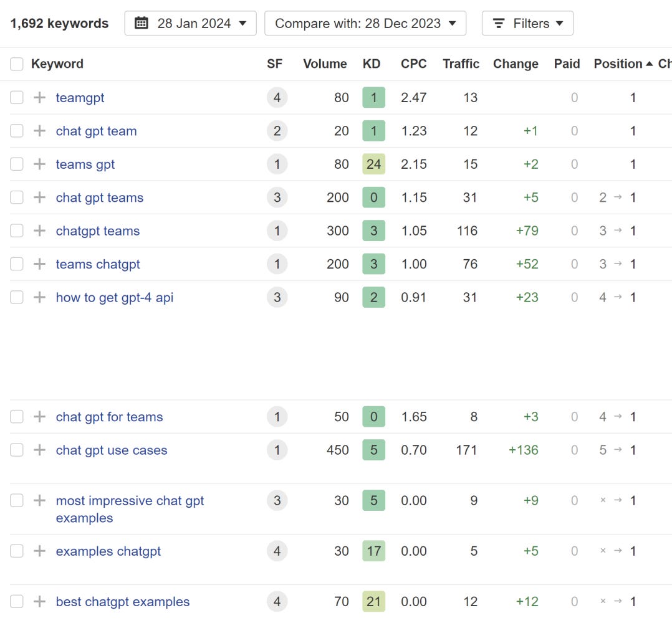
Task: Open the Compare with: 28 Dec 2023 dropdown
Action: coord(365,23)
